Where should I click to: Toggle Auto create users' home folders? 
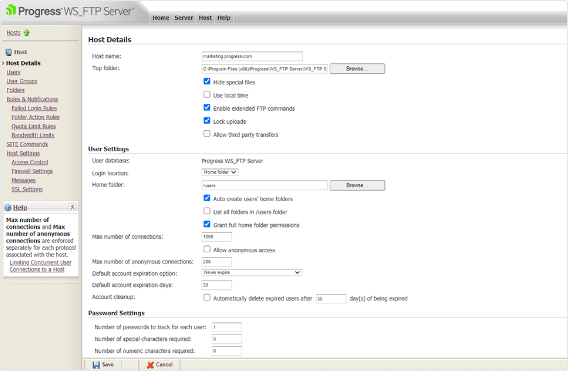point(207,198)
